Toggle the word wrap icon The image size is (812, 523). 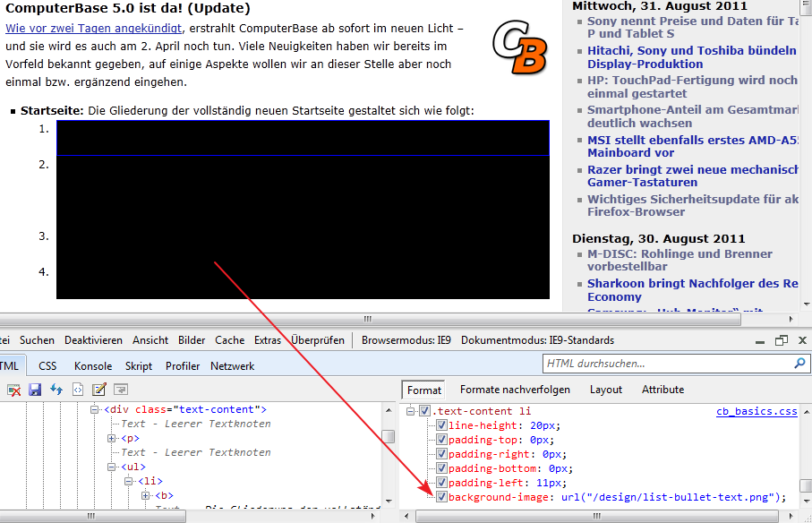click(121, 390)
